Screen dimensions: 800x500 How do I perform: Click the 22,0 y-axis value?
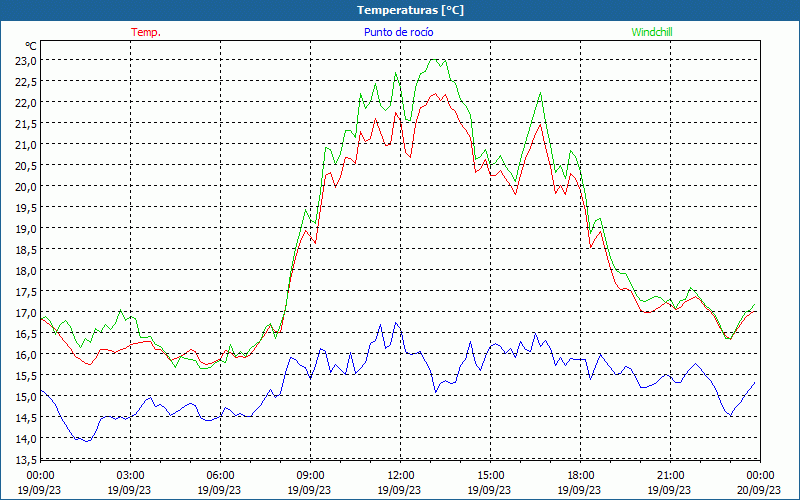[x=26, y=103]
